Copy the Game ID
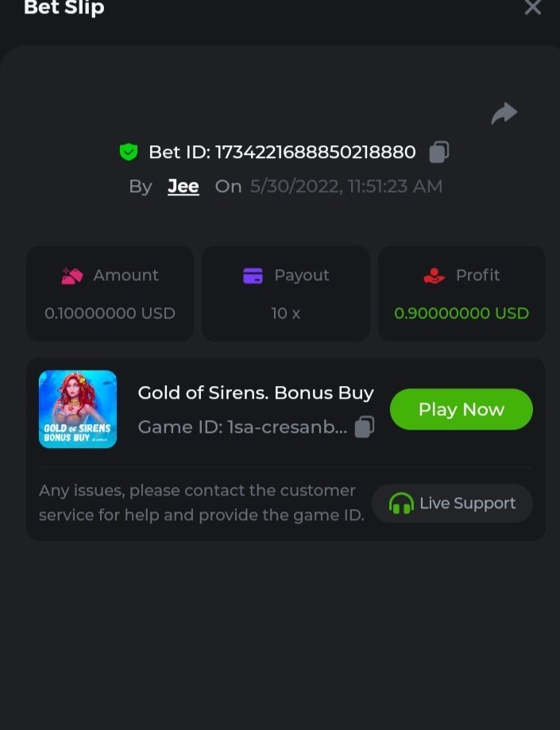Viewport: 560px width, 730px height. (x=364, y=427)
